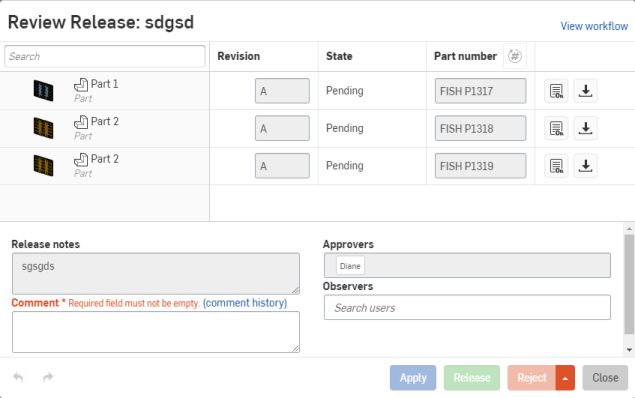
Task: Click the undo arrow icon
Action: coord(18,377)
